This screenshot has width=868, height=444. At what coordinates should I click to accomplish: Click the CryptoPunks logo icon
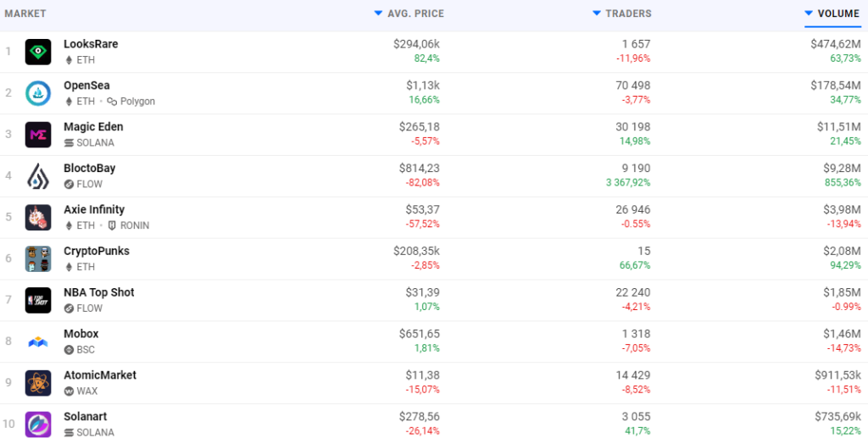38,259
